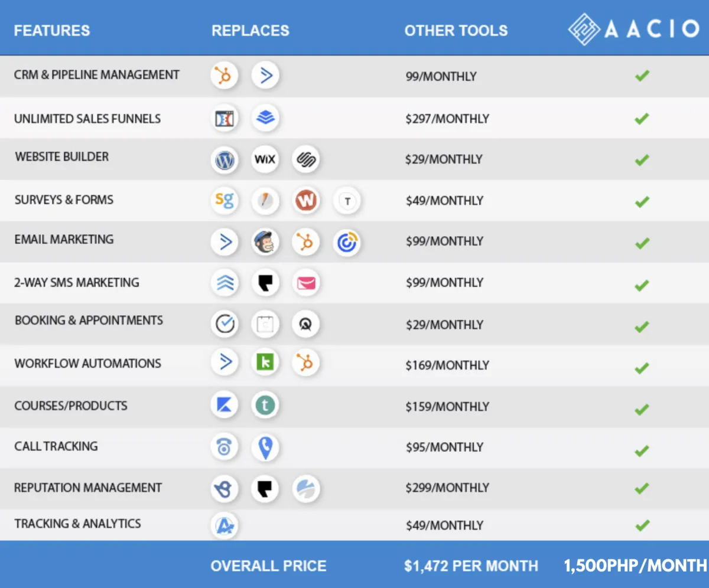Click the blue map-pin phone logo in Call Tracking row
Viewport: 709px width, 588px height.
point(265,447)
